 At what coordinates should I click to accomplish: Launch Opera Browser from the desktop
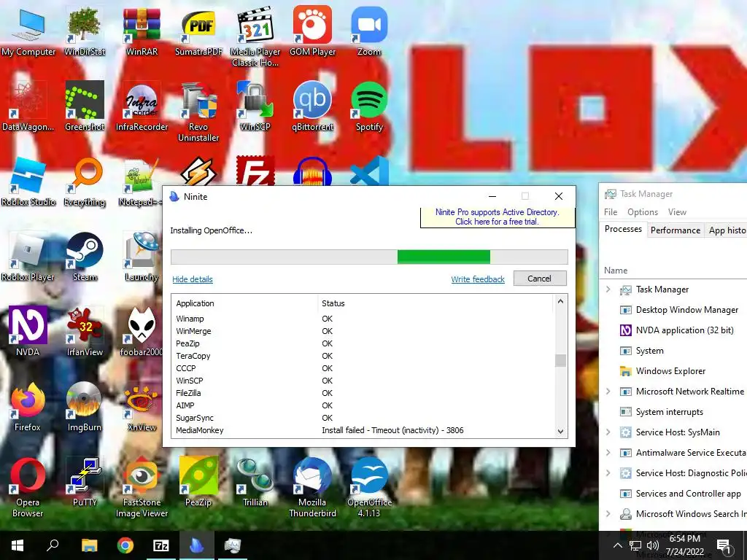coord(28,487)
